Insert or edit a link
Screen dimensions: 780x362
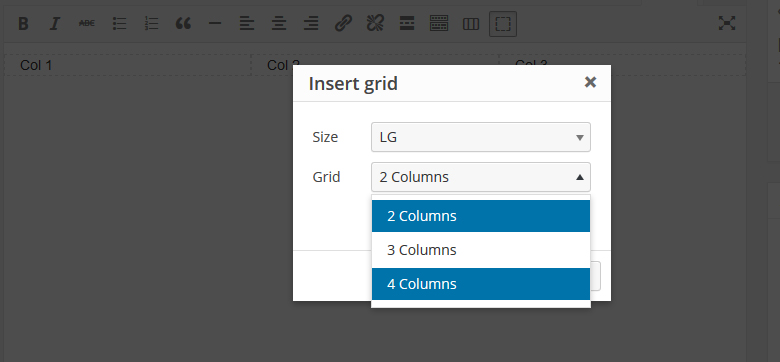343,23
